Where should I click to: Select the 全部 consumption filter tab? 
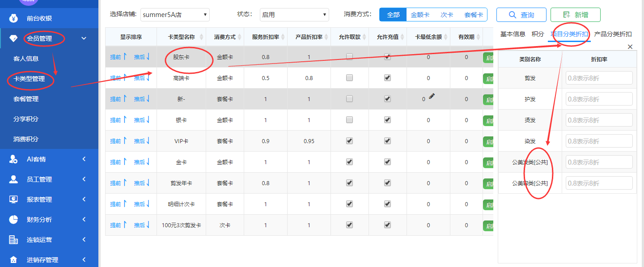[x=393, y=15]
